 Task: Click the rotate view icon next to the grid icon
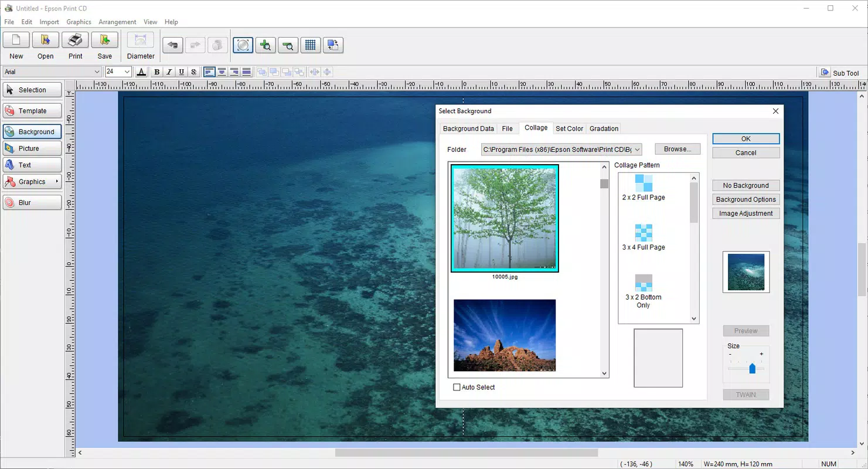click(333, 45)
